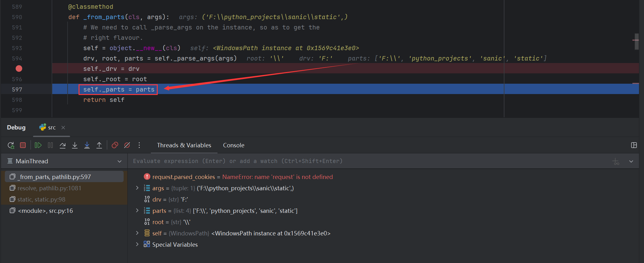This screenshot has height=263, width=644.
Task: Click the frame icon beside <module>, src.py:16
Action: pos(12,211)
